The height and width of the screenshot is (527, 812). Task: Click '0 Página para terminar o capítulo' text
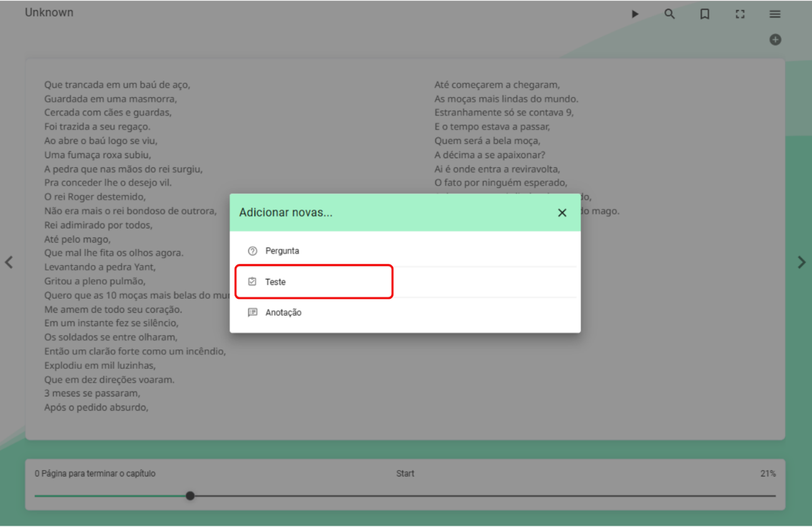pos(95,474)
